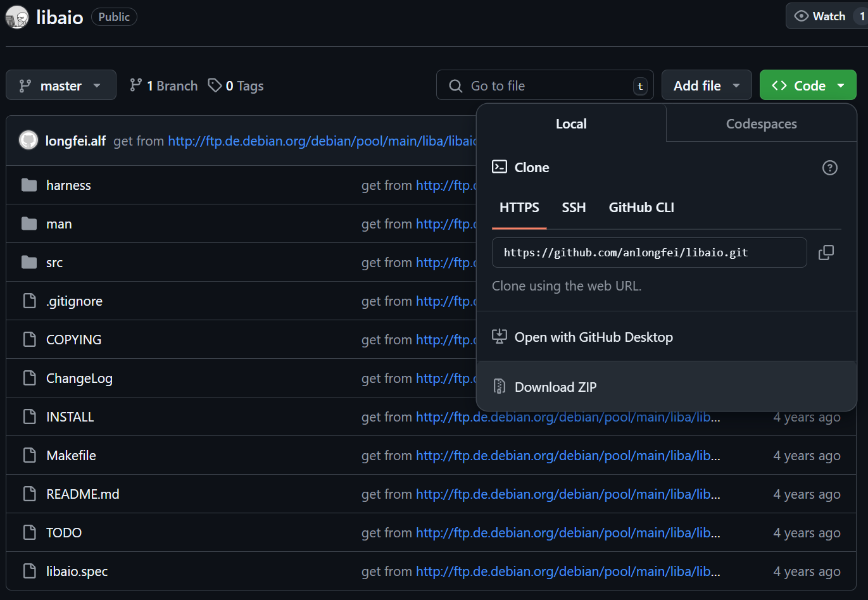
Task: Click the terminal icon beside Clone heading
Action: [500, 167]
